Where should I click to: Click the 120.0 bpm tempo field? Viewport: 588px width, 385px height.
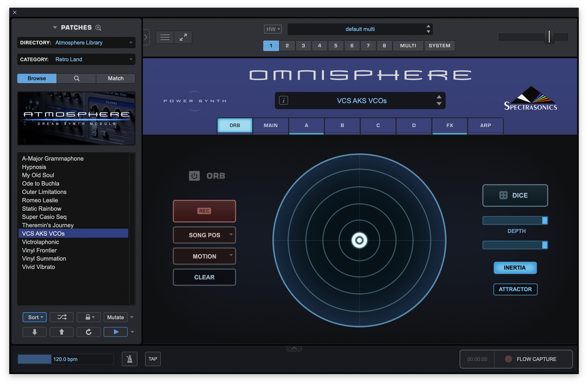click(x=65, y=359)
